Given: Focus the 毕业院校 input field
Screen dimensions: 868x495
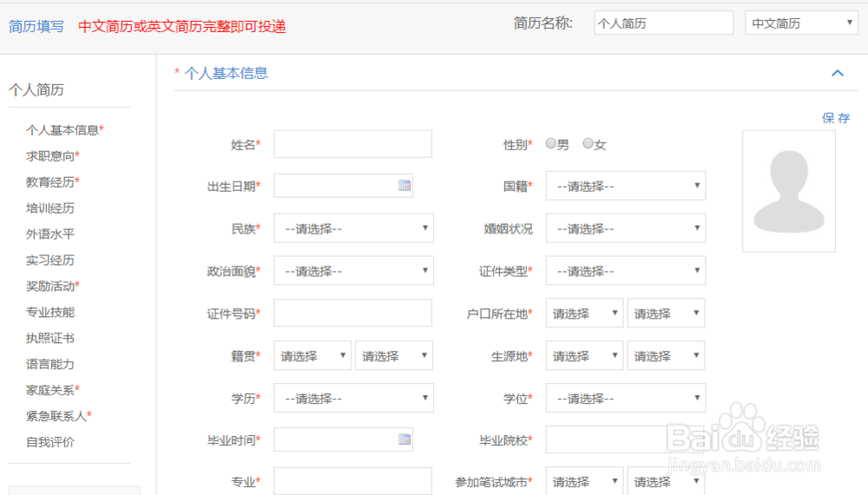Looking at the screenshot, I should [625, 439].
